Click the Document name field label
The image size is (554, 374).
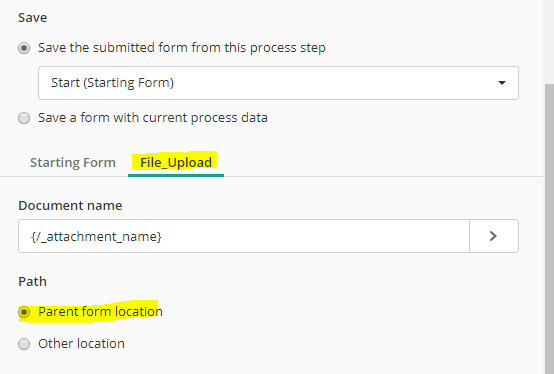pyautogui.click(x=70, y=206)
